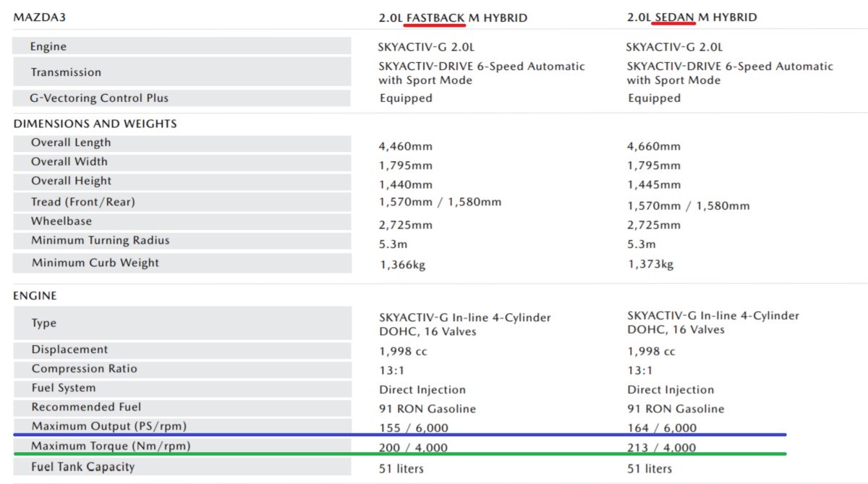
Task: Click the Sedan overall height value 1,445mm
Action: click(x=654, y=184)
